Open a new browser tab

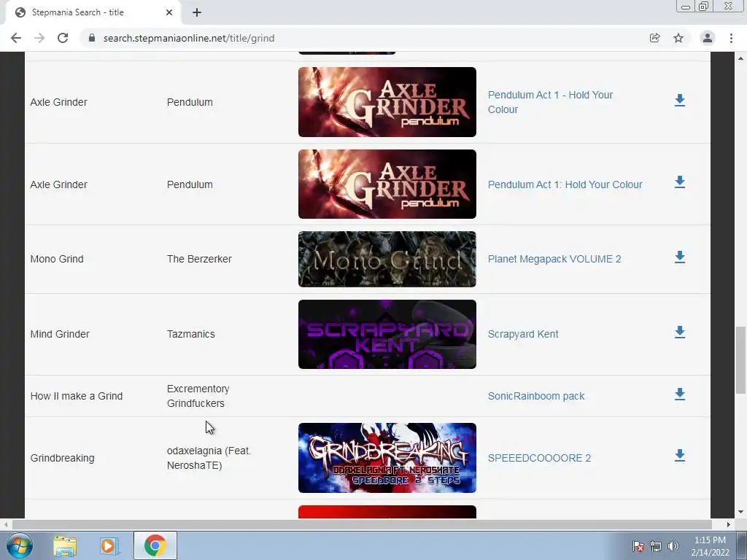point(197,12)
